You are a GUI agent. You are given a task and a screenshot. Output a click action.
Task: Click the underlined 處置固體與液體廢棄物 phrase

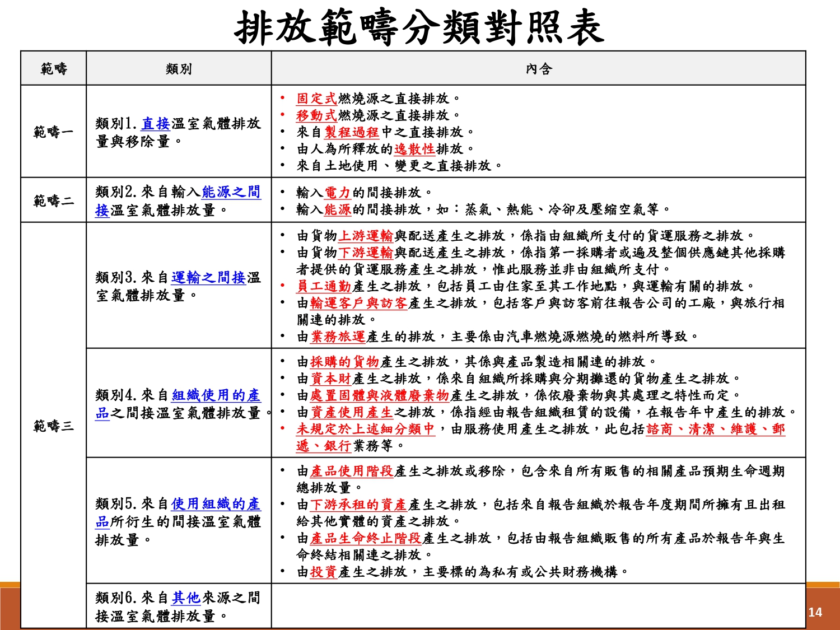pyautogui.click(x=380, y=395)
